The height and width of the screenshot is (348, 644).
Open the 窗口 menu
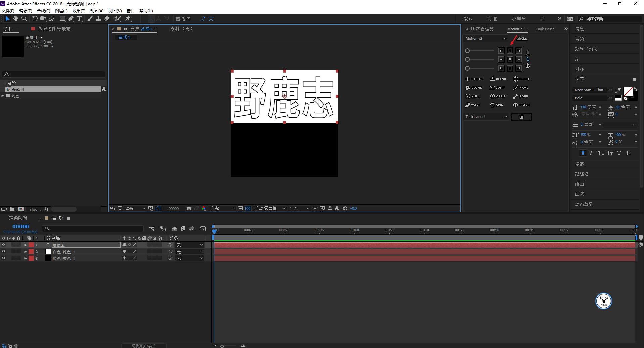130,10
